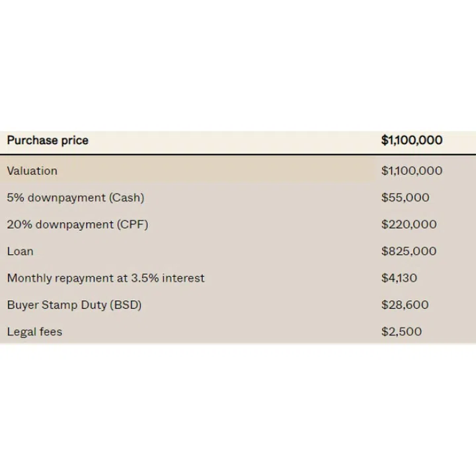Screen dimensions: 476x476
Task: Click the Valuation row label
Action: point(32,171)
